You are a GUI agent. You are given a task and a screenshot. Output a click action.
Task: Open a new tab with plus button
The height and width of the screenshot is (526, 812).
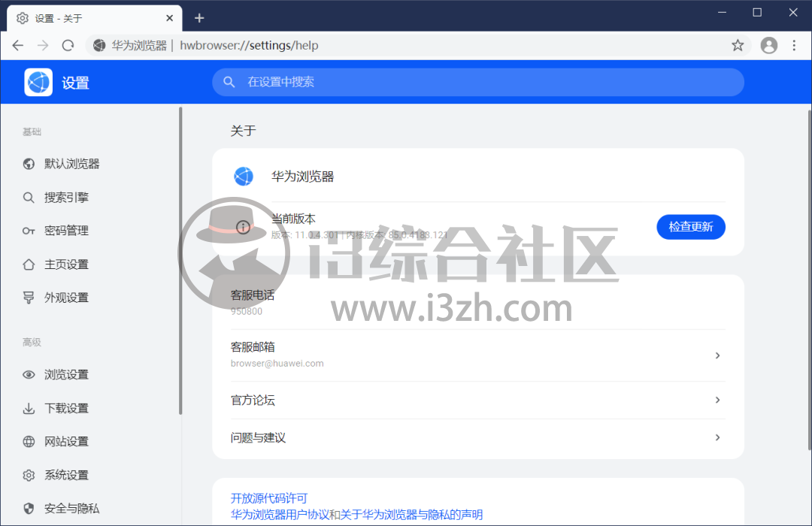coord(199,18)
